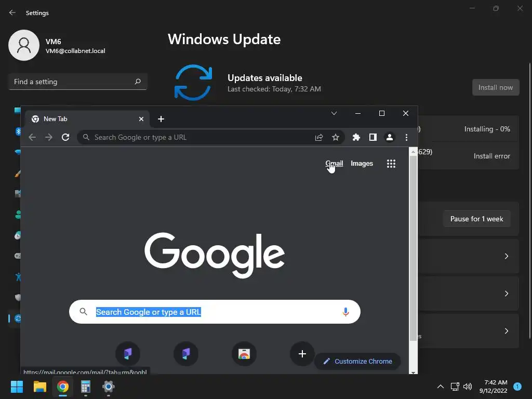Expand the second chevron row below Pause
This screenshot has width=532, height=399.
point(506,294)
